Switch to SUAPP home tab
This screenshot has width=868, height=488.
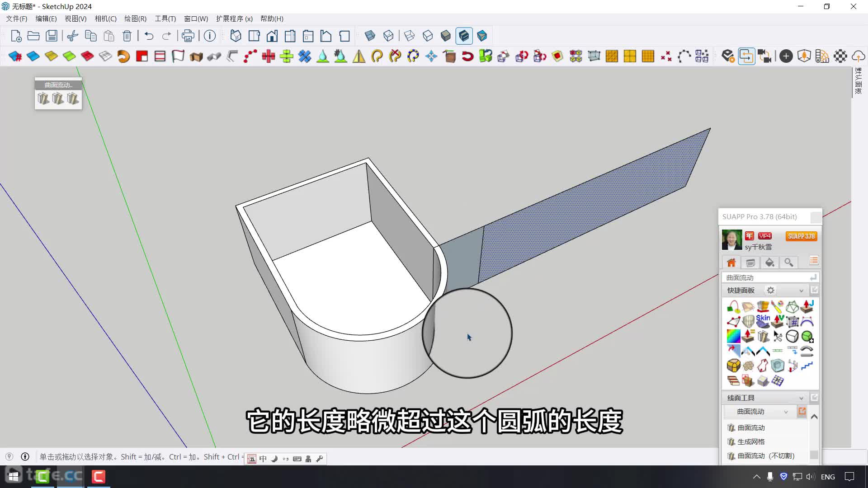pyautogui.click(x=731, y=263)
